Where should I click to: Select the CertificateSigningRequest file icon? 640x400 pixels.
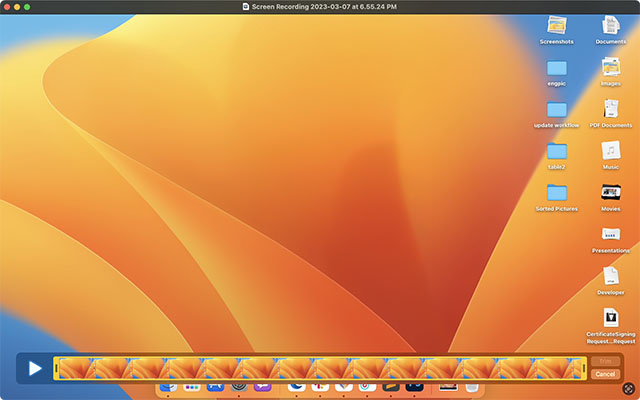[610, 318]
